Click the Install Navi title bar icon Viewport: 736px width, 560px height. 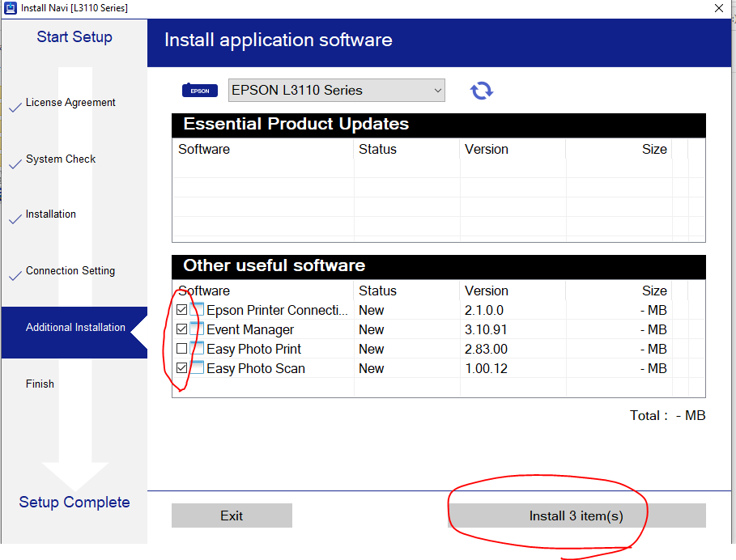(x=10, y=8)
